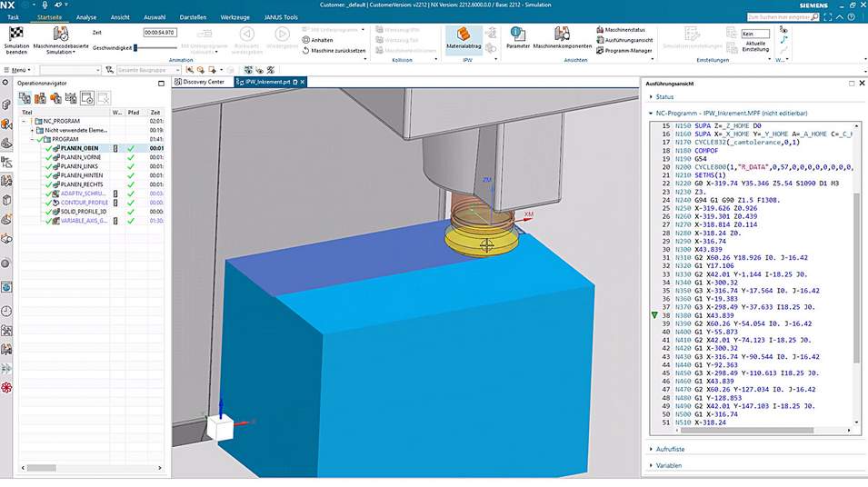The height and width of the screenshot is (487, 868).
Task: Open the Startseite ribbon tab
Action: (49, 17)
